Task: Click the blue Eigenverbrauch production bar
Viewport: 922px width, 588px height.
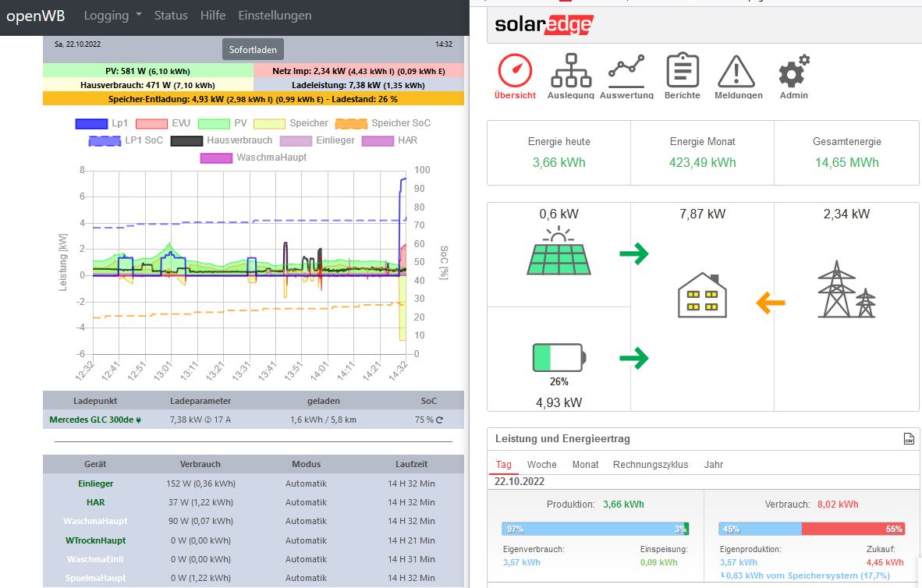Action: click(x=591, y=529)
